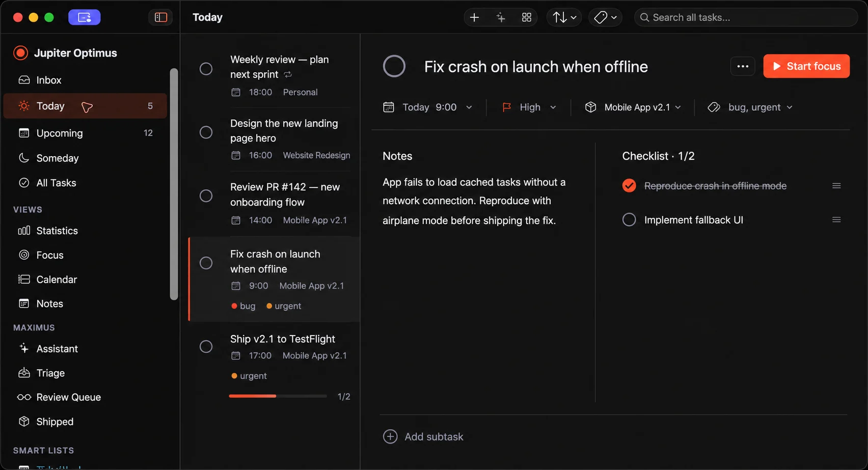
Task: Click the sparkle AI add icon in toolbar
Action: click(x=501, y=17)
